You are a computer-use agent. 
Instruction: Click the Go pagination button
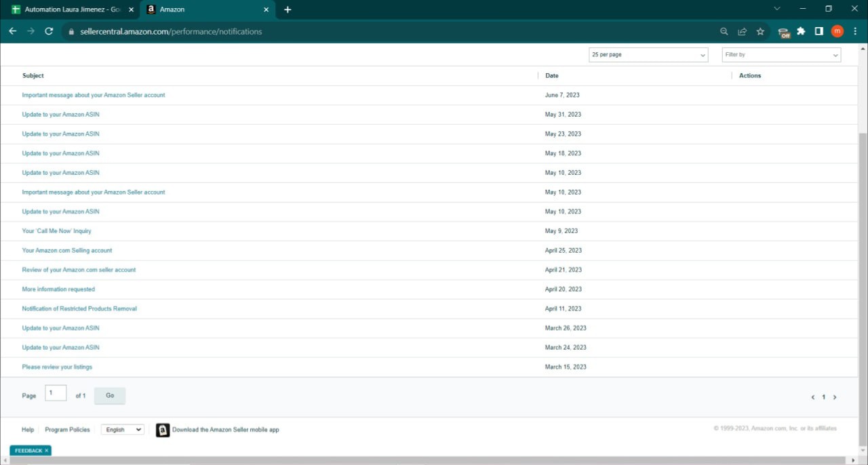110,396
